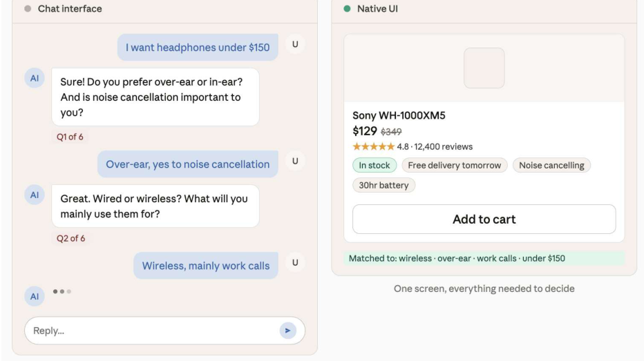Click the 'I want headphones under $150' message
644x361 pixels.
pyautogui.click(x=198, y=47)
